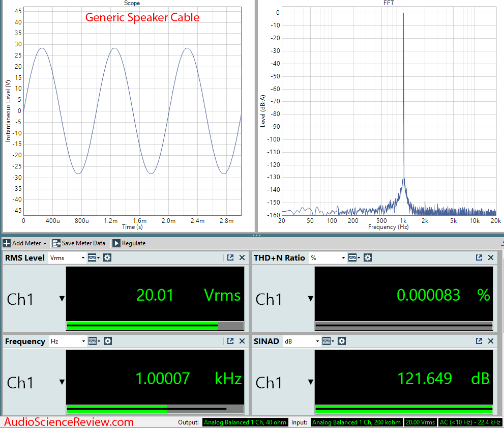
Task: Click the 20.00 Vrms status field
Action: point(420,422)
